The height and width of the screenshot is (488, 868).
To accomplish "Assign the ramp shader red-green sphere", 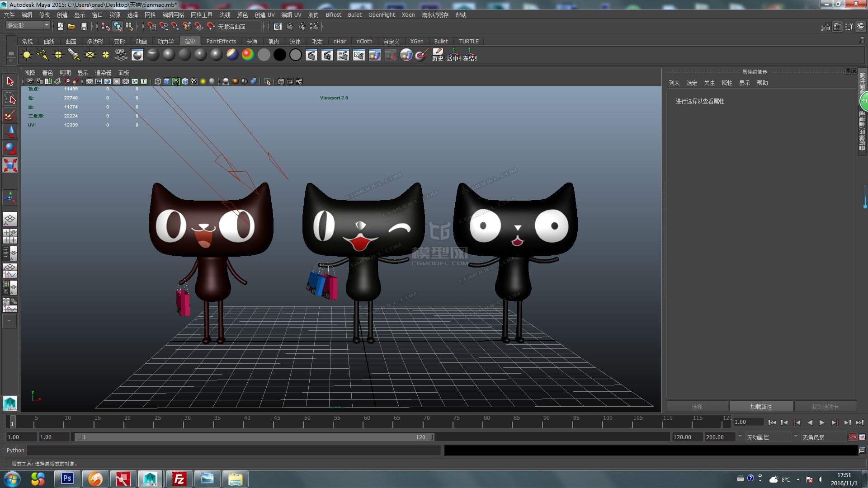I will click(x=248, y=55).
